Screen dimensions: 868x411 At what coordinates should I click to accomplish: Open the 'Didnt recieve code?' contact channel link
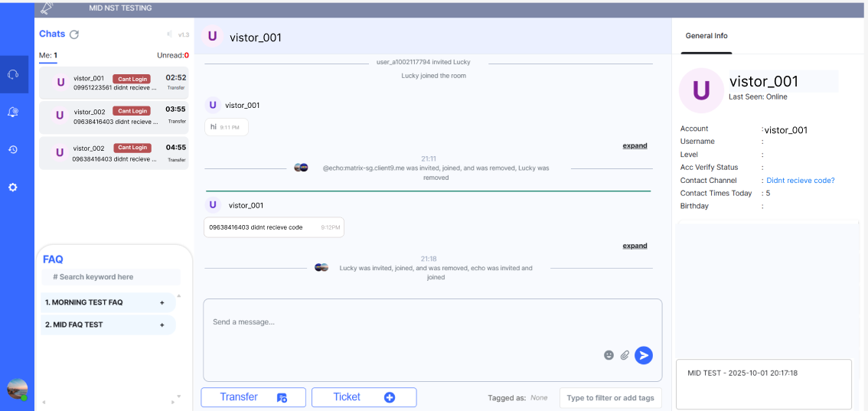point(800,181)
